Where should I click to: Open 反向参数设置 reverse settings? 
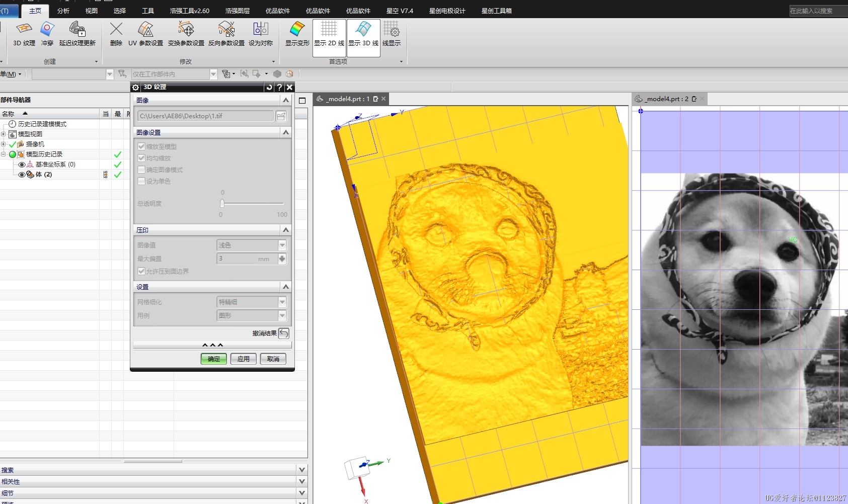(226, 34)
